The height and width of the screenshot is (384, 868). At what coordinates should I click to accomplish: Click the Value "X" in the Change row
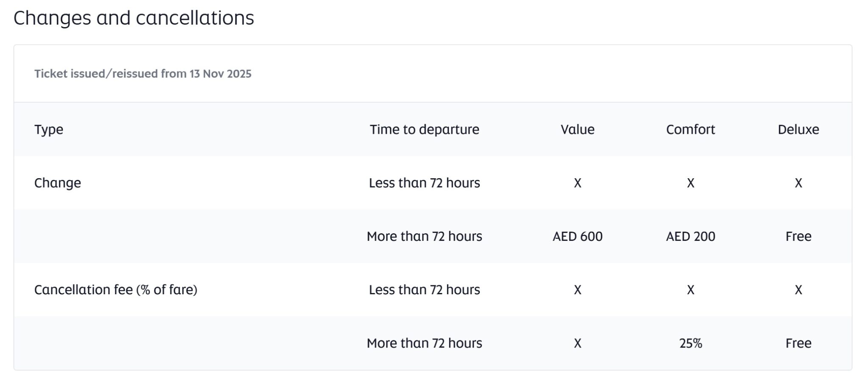click(x=577, y=183)
